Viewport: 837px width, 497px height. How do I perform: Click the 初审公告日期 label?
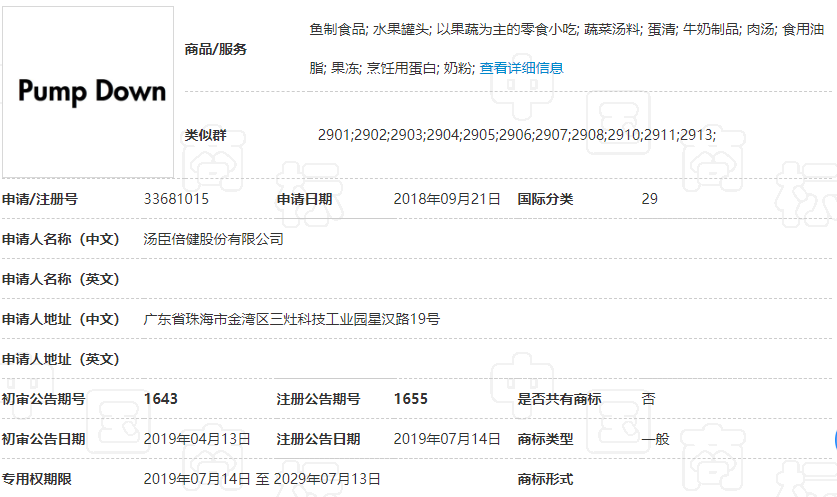44,439
